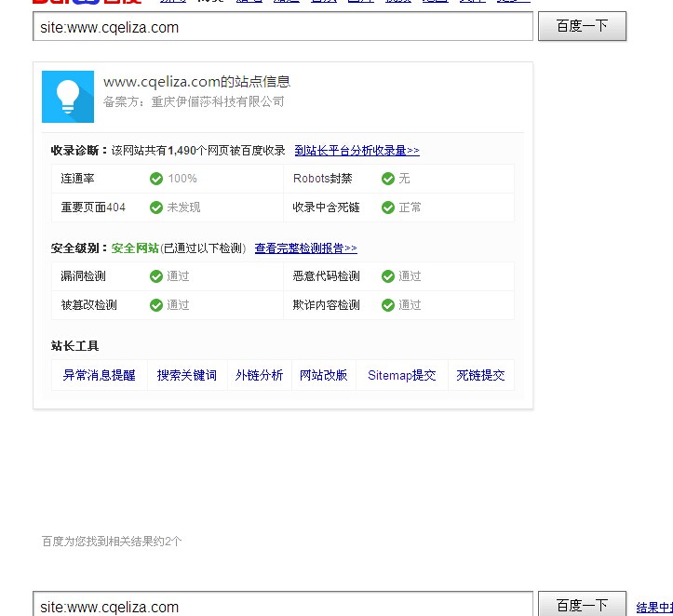The image size is (673, 616).
Task: Click the www.cqeliza.com的站点信息 title
Action: 197,82
